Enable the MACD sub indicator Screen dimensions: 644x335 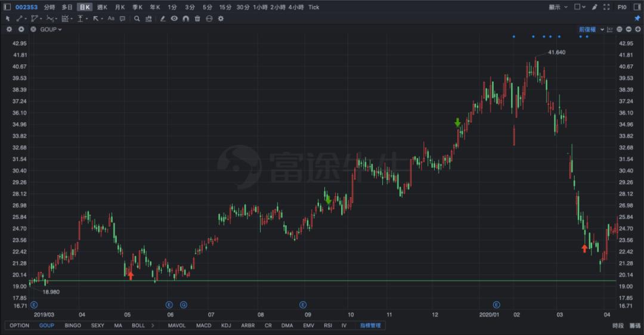[203, 325]
